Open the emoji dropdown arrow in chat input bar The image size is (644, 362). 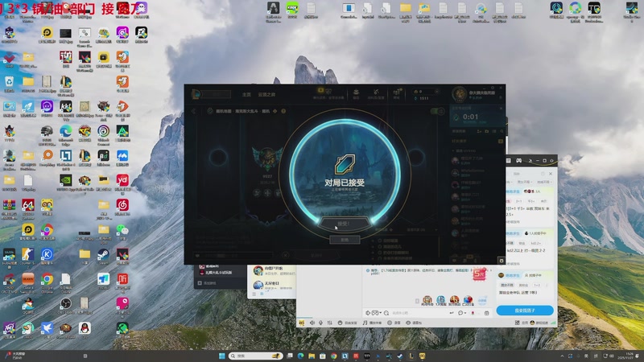381,313
